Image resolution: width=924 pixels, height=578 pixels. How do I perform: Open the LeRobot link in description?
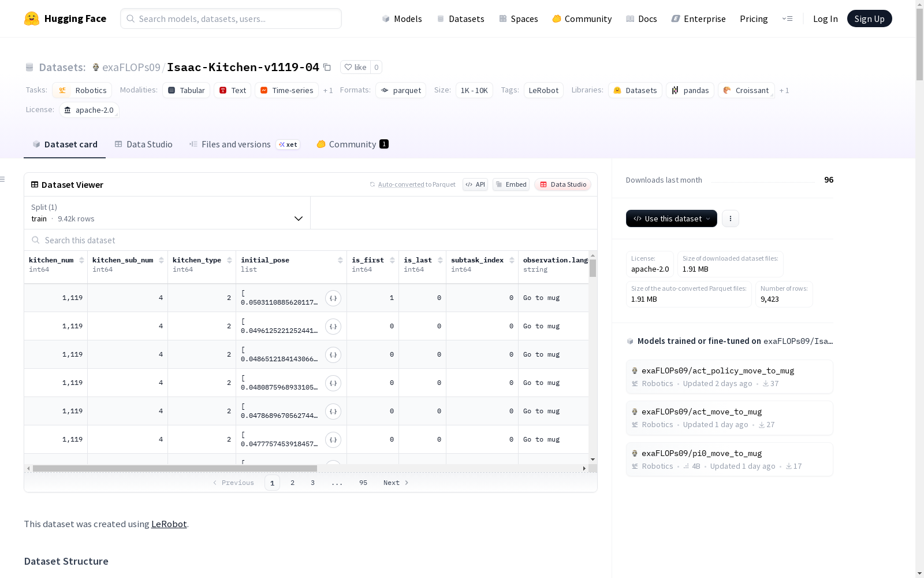click(169, 524)
